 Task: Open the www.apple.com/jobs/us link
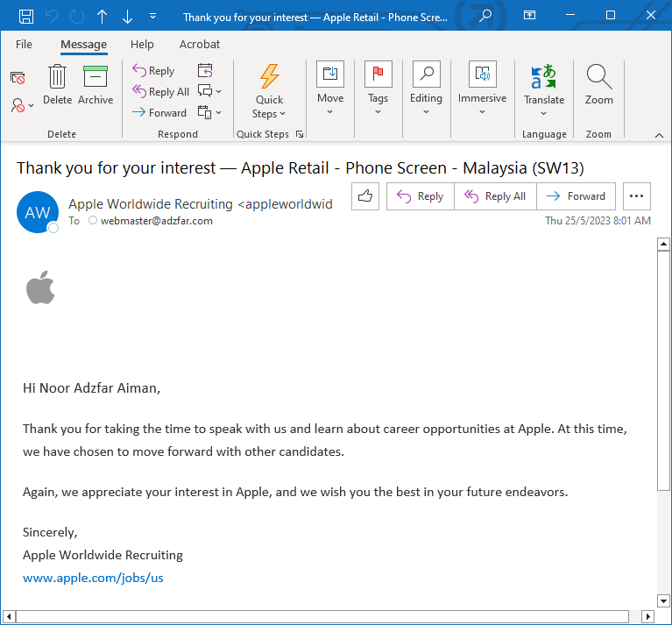[93, 578]
